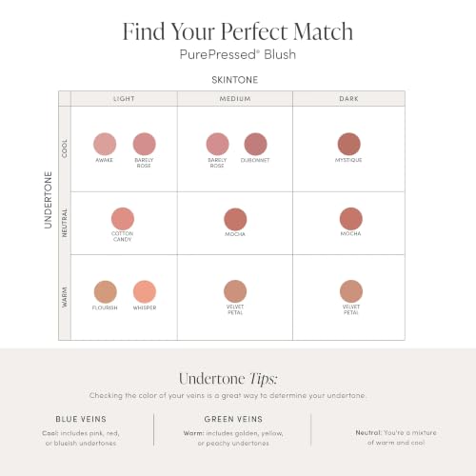Choose Mocha swatch under Medium skintone

click(235, 219)
